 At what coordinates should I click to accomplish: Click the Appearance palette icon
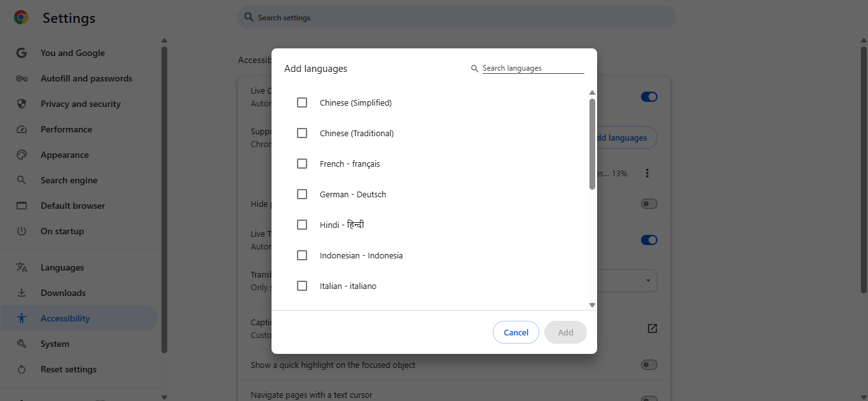pyautogui.click(x=22, y=155)
